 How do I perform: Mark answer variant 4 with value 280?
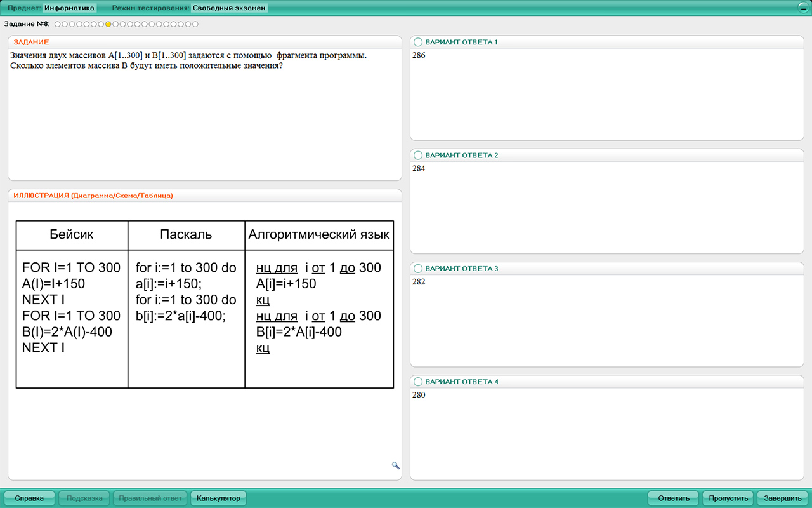(x=418, y=382)
